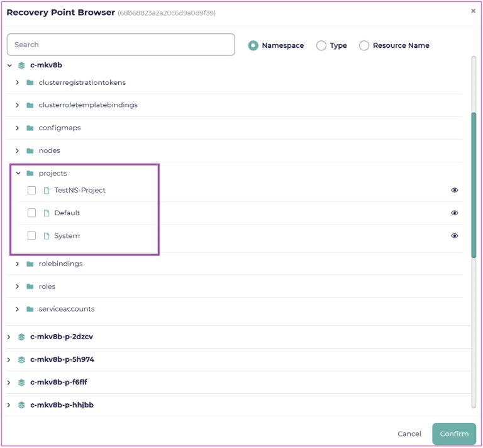Image resolution: width=483 pixels, height=448 pixels.
Task: Expand the c-mkv8b-p-5h974 namespace
Action: [9, 359]
